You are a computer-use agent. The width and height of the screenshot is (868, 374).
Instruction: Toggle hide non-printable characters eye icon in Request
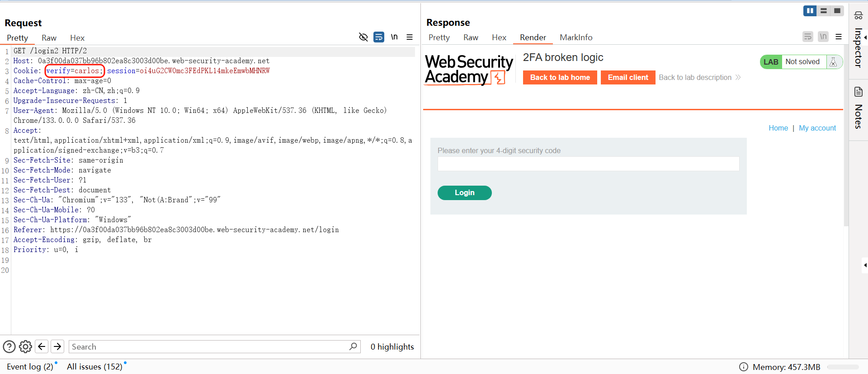coord(363,37)
